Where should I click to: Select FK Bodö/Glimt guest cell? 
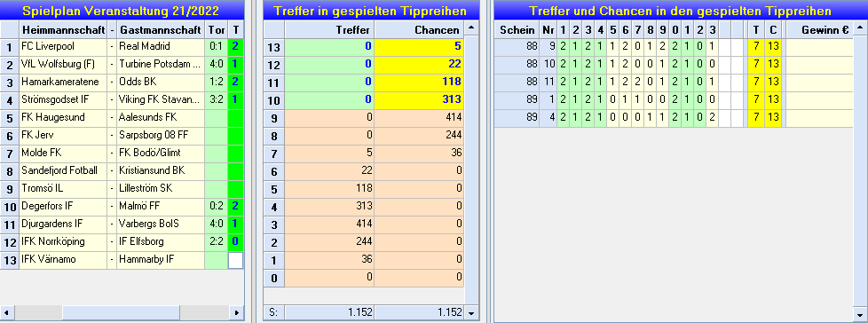tap(161, 154)
